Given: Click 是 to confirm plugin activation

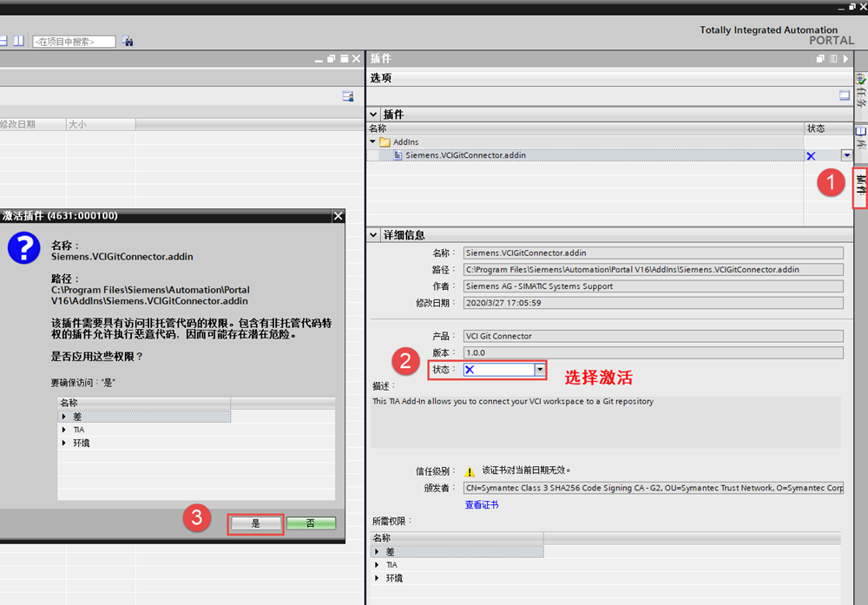Looking at the screenshot, I should point(255,523).
